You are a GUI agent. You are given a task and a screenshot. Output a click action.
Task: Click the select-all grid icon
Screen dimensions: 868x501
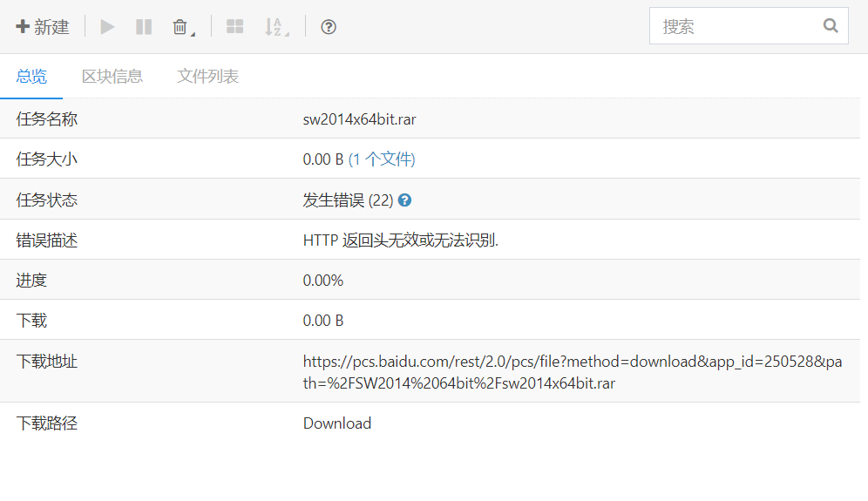click(234, 26)
